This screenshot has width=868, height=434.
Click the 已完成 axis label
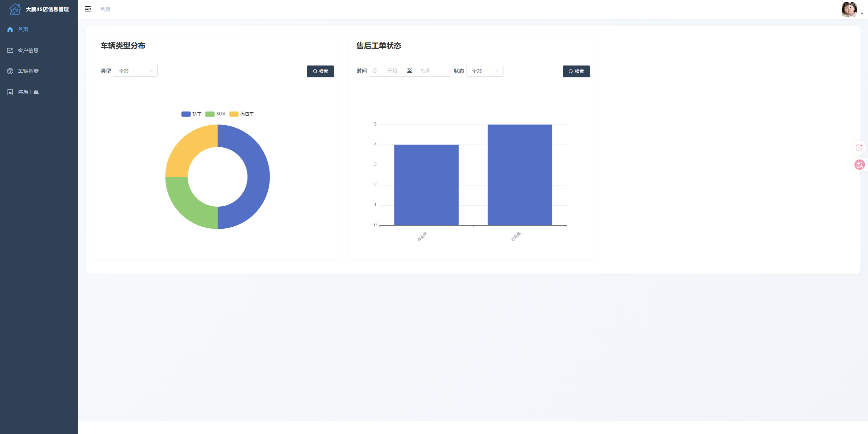[x=516, y=237]
